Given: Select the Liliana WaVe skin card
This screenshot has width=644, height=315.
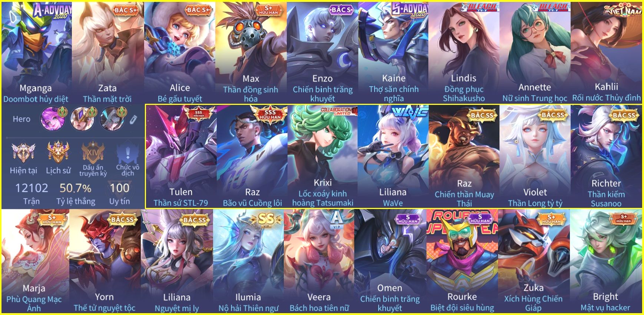Looking at the screenshot, I should 393,157.
